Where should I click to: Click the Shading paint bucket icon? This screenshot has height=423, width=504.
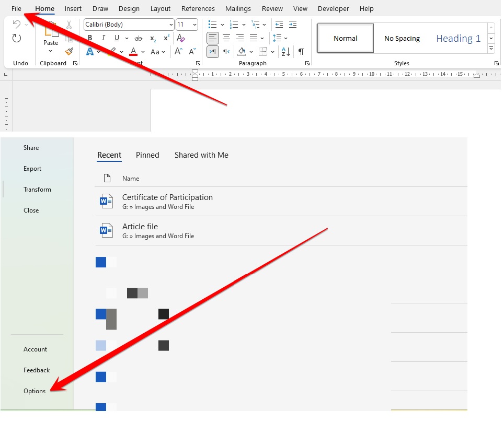tap(242, 52)
